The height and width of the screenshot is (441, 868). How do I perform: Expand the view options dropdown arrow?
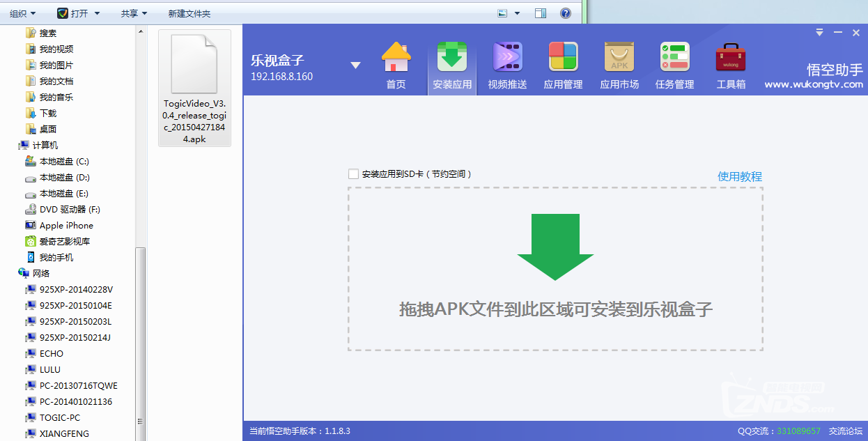coord(517,13)
